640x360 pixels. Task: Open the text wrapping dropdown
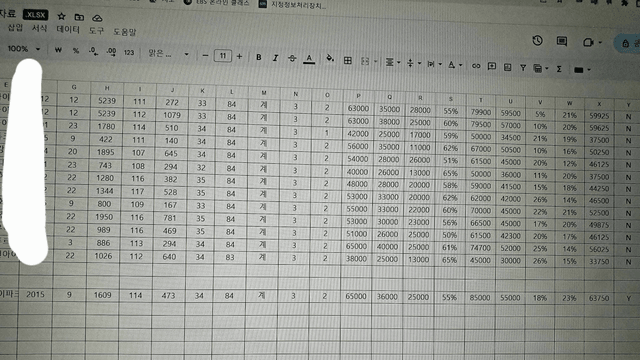[434, 64]
